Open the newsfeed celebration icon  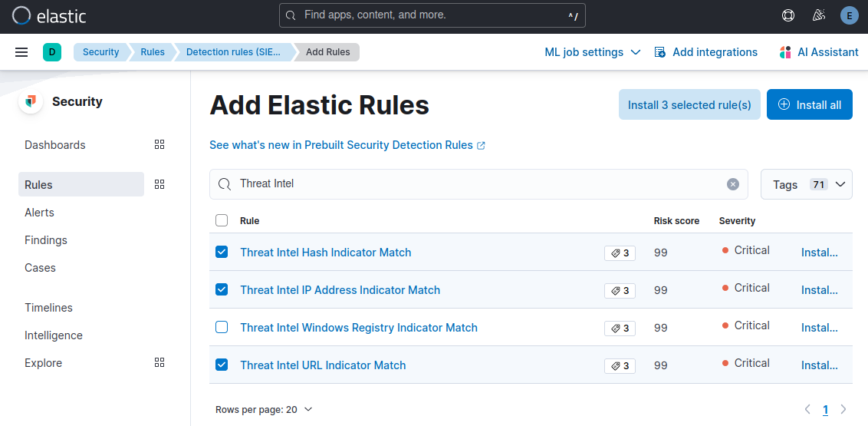[x=819, y=15]
